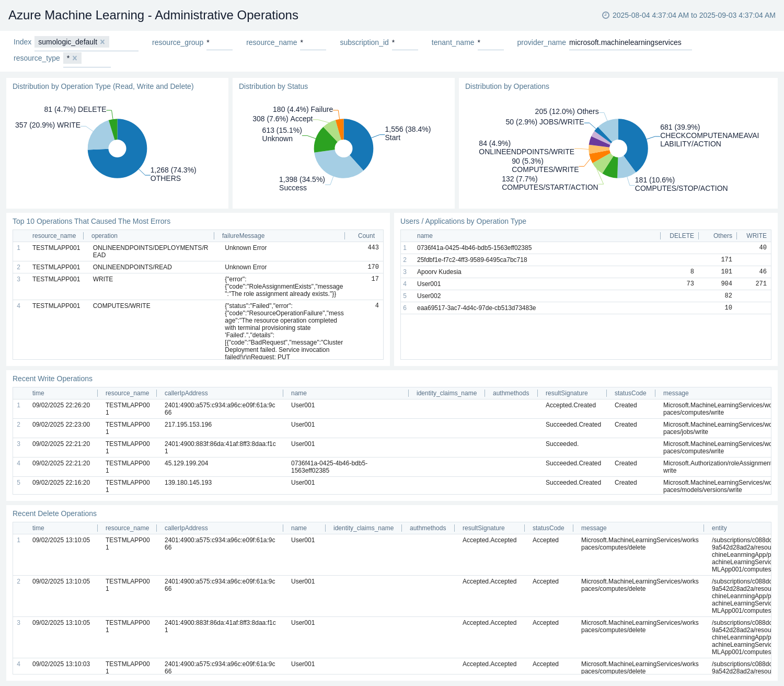Screen dimensions: 784x686
Task: Click the ONLINEENDPOINTS/READ operation cell
Action: coord(132,267)
